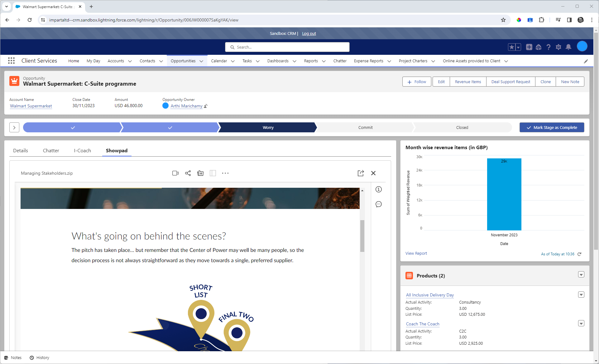Image resolution: width=599 pixels, height=364 pixels.
Task: Select the Commit stage in path
Action: click(365, 127)
